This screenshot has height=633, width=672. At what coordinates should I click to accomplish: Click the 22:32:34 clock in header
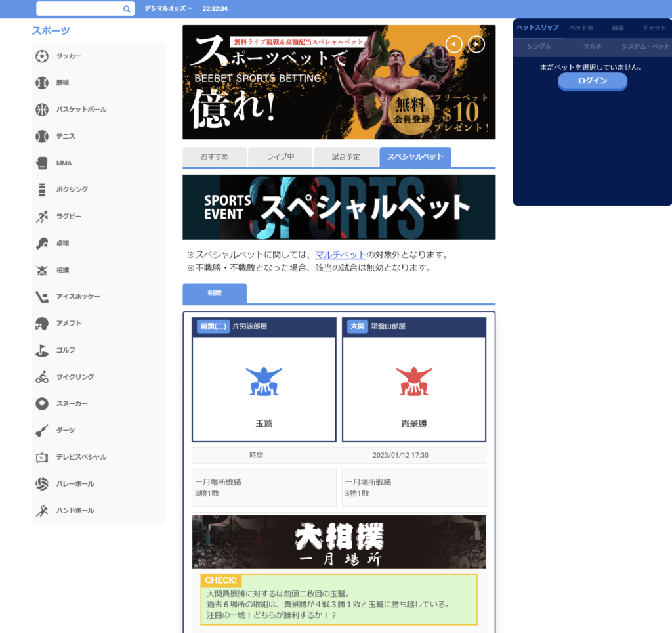(215, 9)
